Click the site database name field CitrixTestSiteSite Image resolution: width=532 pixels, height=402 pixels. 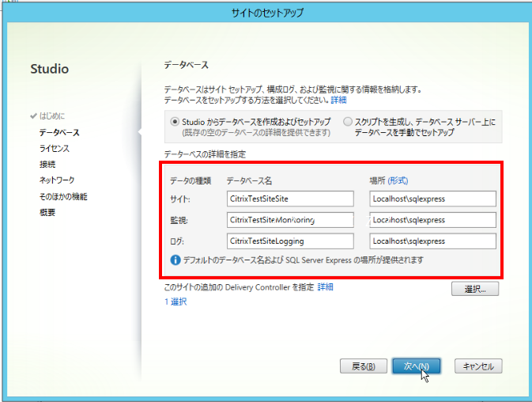290,199
